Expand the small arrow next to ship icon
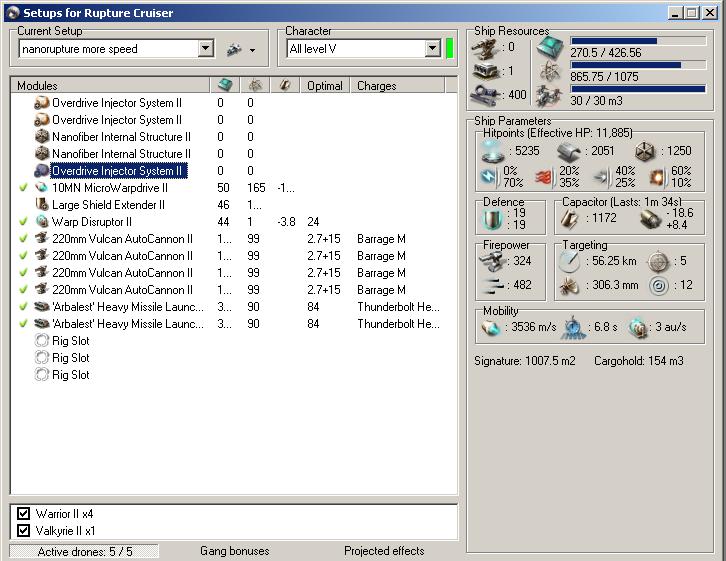This screenshot has height=561, width=726. click(252, 50)
